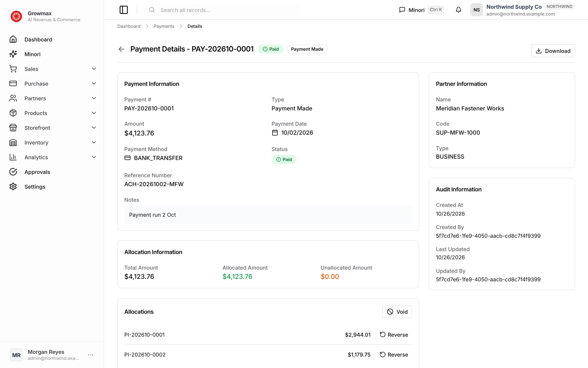Click the Paid badge in header
The image size is (588, 368).
pyautogui.click(x=271, y=49)
